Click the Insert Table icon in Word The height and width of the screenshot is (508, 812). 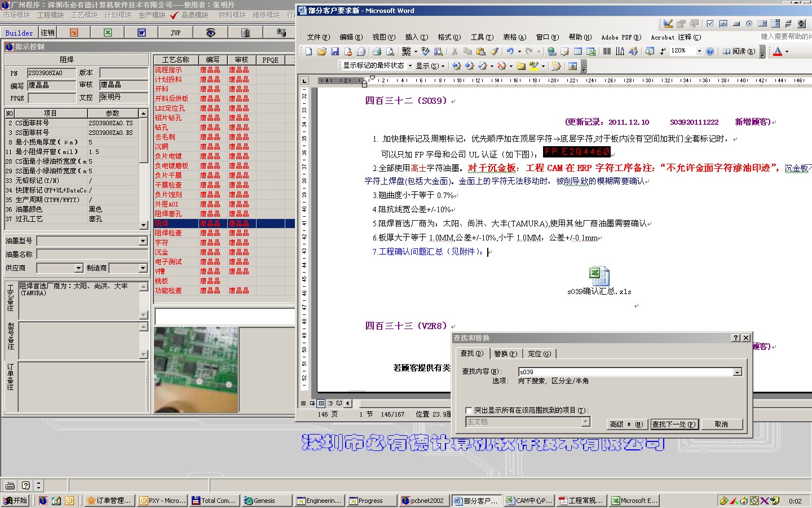pos(578,51)
